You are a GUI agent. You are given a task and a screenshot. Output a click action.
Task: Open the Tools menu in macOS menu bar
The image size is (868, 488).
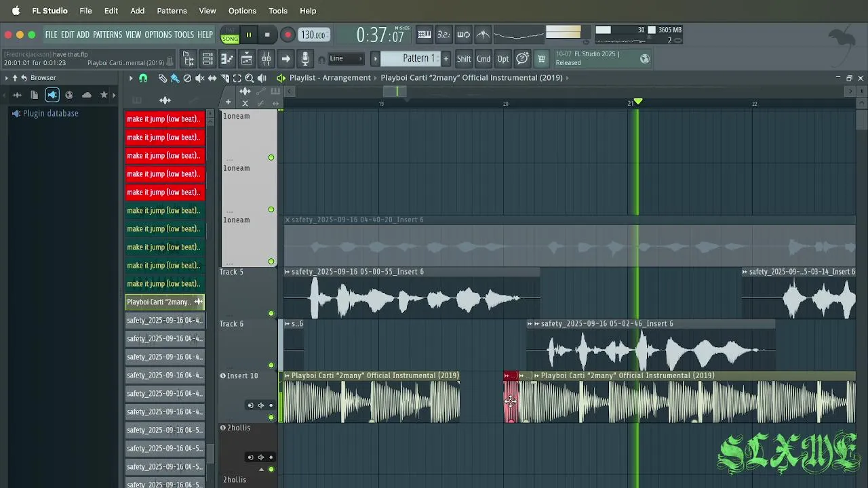pos(278,11)
